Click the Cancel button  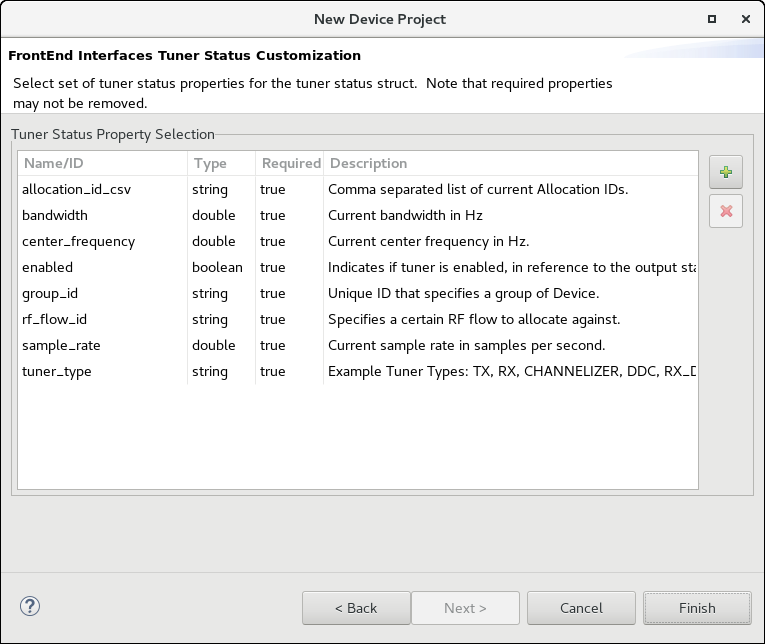[x=581, y=608]
